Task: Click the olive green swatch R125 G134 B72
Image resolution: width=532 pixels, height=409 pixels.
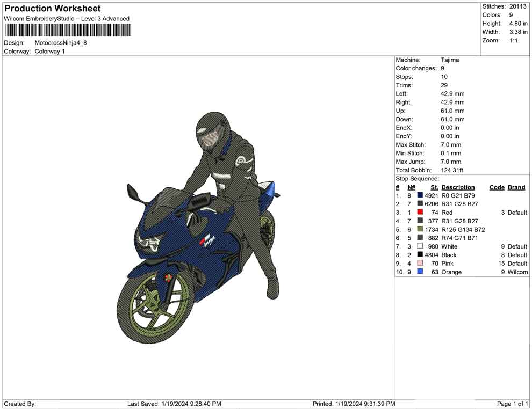Action: tap(420, 229)
